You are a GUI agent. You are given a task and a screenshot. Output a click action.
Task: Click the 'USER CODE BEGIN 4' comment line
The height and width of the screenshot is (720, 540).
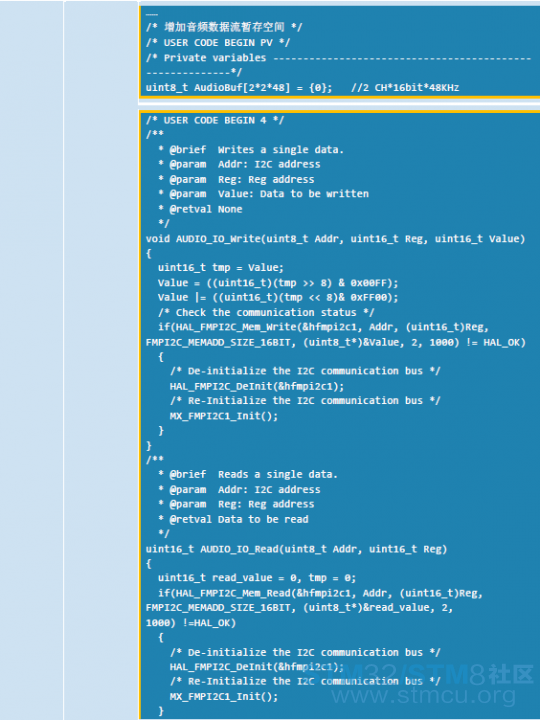coord(215,120)
